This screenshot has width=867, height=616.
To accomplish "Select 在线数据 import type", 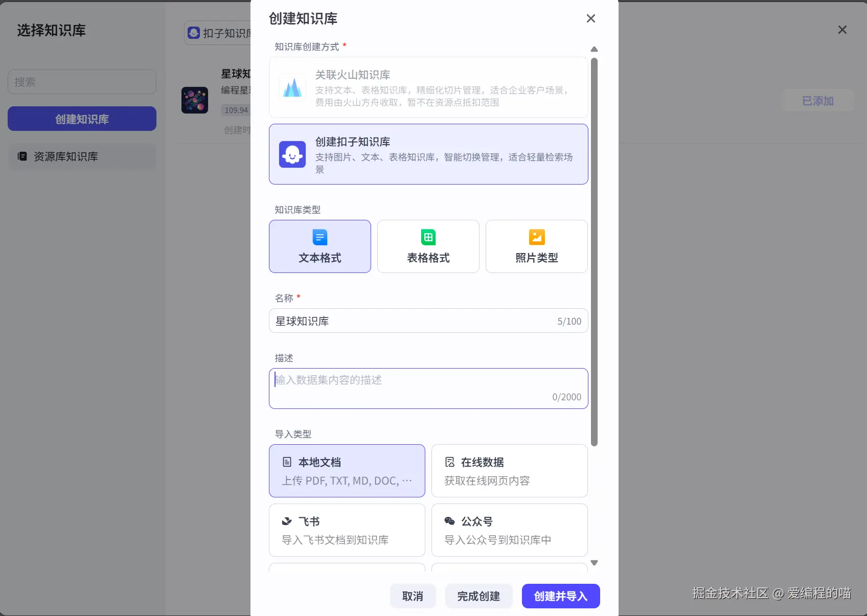I will (x=510, y=471).
